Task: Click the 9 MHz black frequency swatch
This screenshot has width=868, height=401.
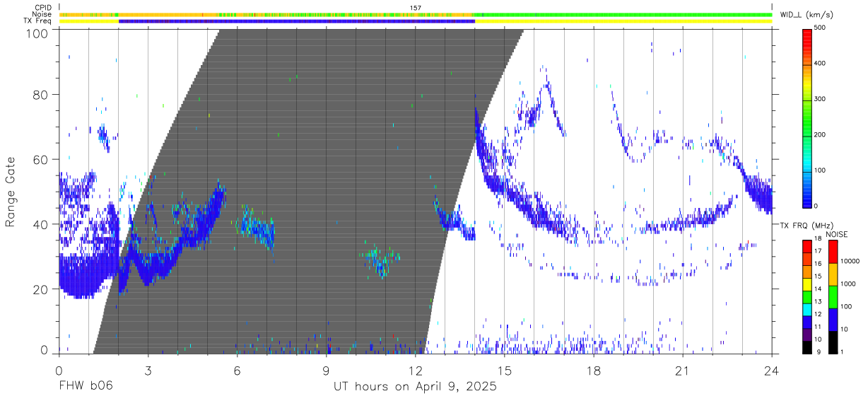Action: (808, 347)
